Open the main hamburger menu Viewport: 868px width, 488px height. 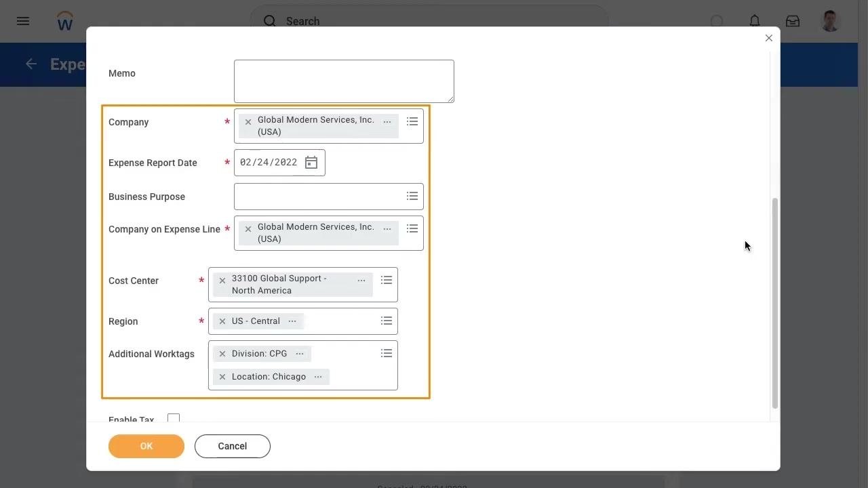(23, 21)
